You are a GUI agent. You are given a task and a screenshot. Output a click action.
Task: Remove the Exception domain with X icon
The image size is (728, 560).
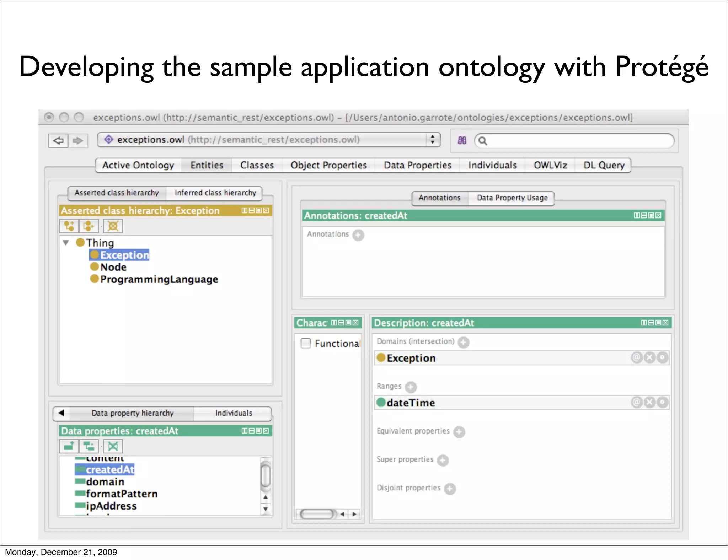(649, 357)
